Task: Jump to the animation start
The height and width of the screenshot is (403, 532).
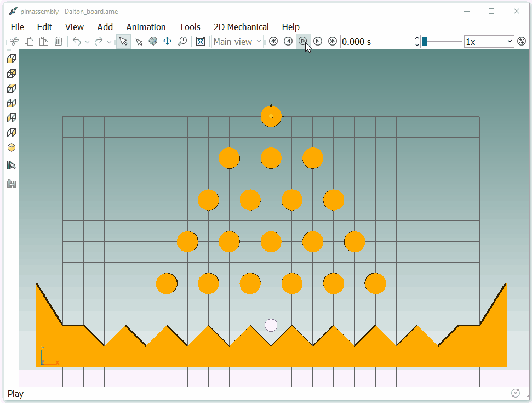Action: tap(273, 42)
